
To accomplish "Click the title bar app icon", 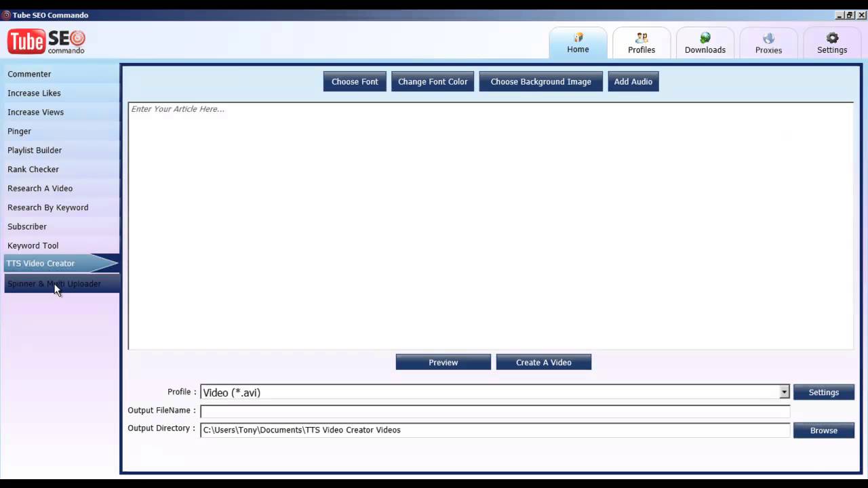I will click(x=6, y=15).
